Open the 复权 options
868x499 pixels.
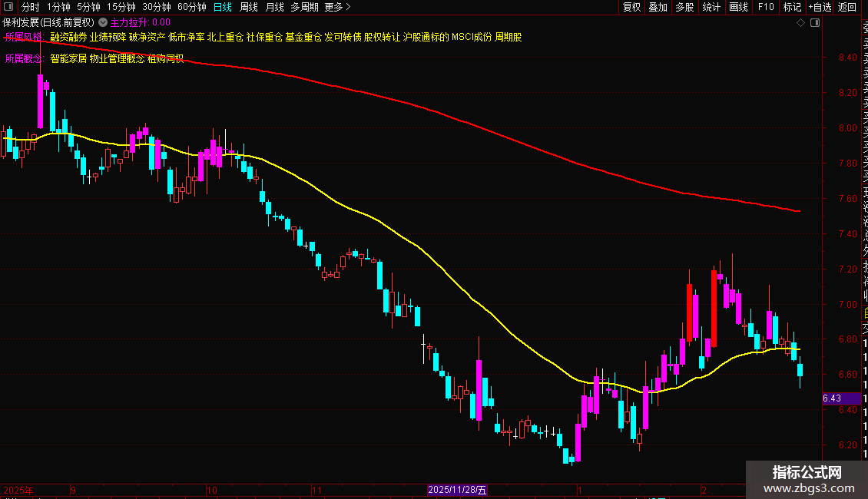coord(631,7)
